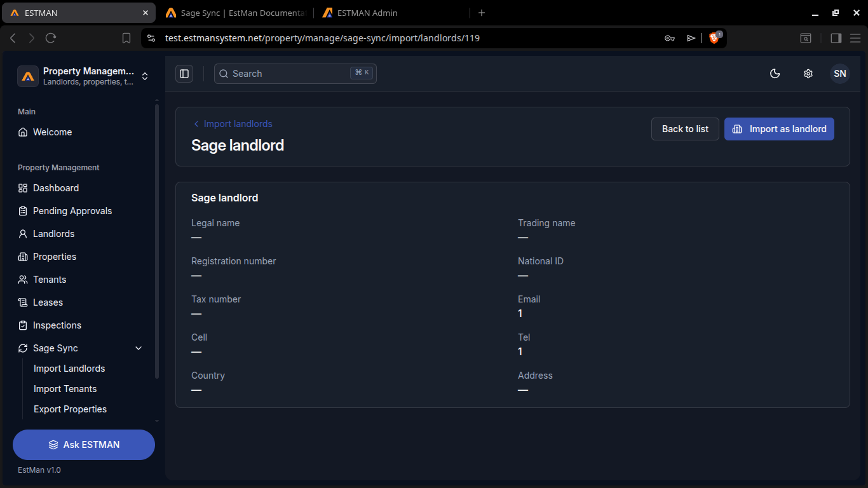Viewport: 868px width, 488px height.
Task: Focus the Search input field
Action: point(295,74)
